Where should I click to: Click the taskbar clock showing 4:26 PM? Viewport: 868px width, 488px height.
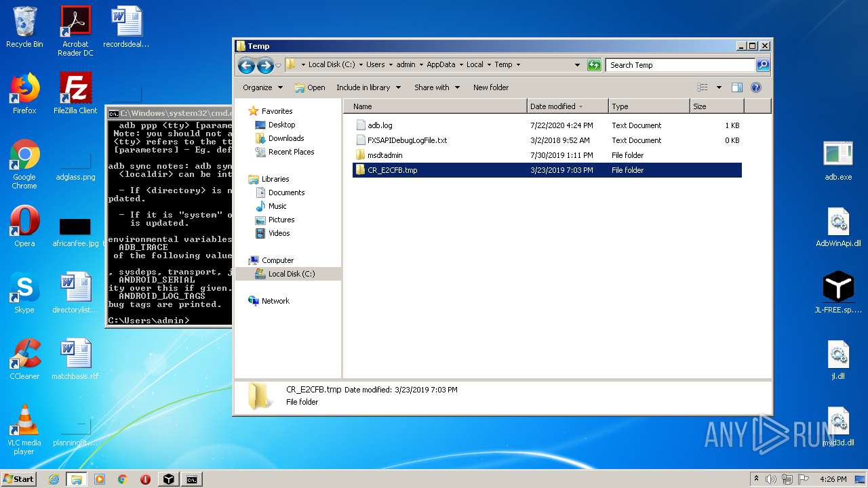coord(833,479)
